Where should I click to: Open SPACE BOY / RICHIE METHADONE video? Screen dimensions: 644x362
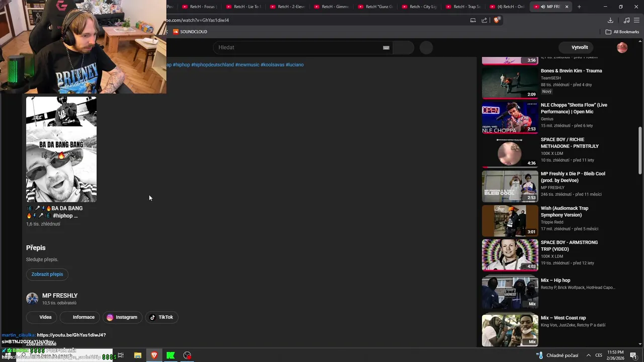coord(570,143)
